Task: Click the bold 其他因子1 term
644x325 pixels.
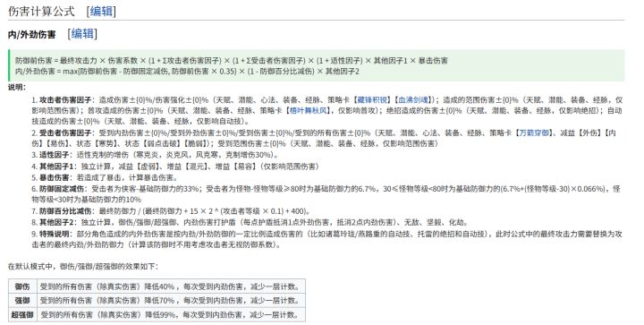Action: 55,167
